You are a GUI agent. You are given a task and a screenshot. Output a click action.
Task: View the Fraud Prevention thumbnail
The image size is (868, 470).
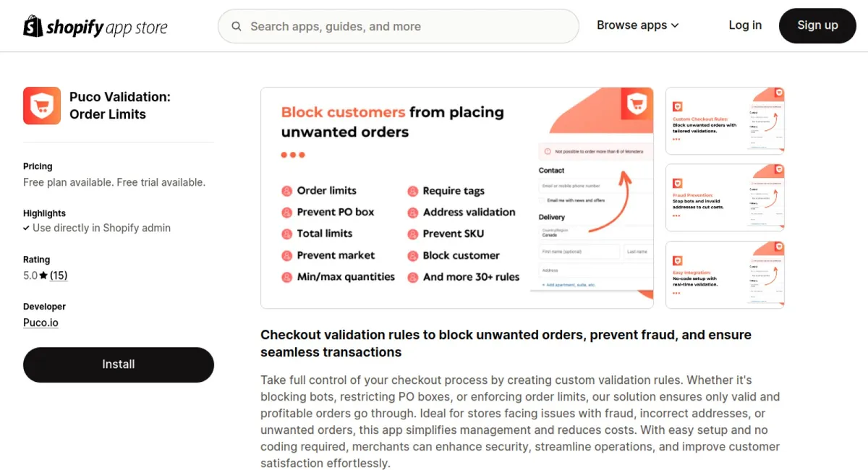[725, 197]
